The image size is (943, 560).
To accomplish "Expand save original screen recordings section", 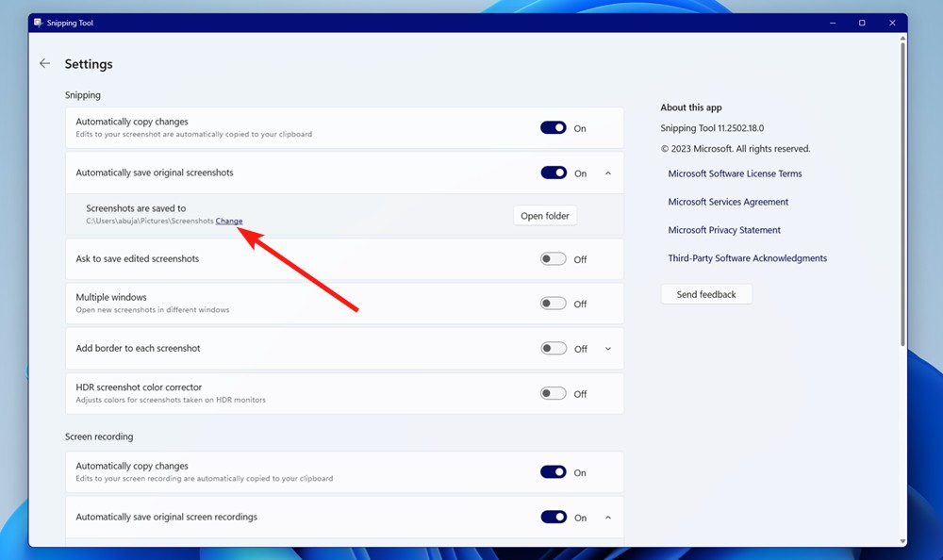I will coord(607,517).
